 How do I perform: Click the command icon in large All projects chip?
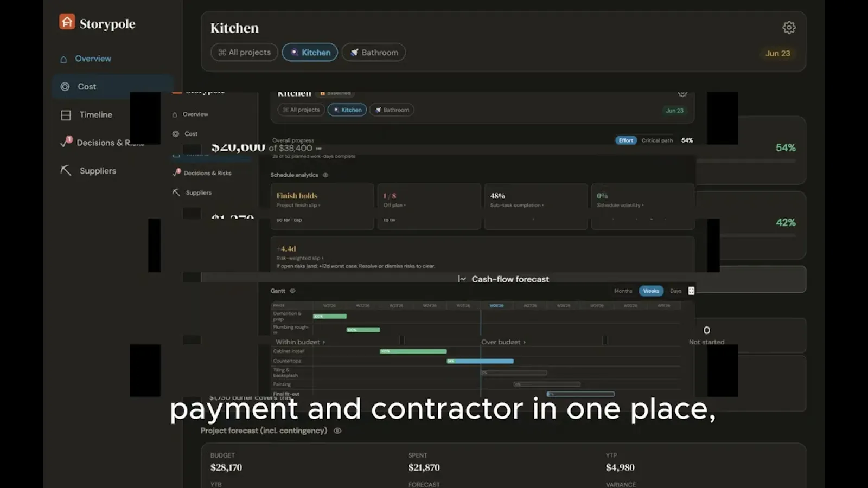[222, 53]
